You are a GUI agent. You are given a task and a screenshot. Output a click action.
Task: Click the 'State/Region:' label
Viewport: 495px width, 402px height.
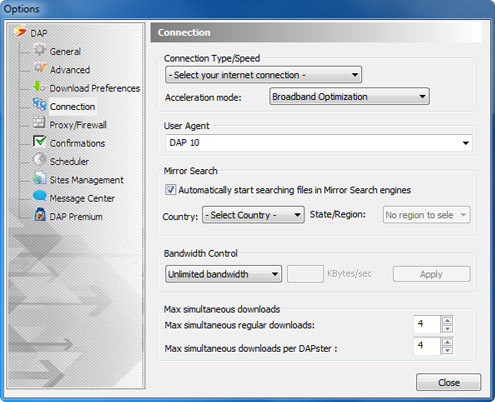pyautogui.click(x=338, y=214)
